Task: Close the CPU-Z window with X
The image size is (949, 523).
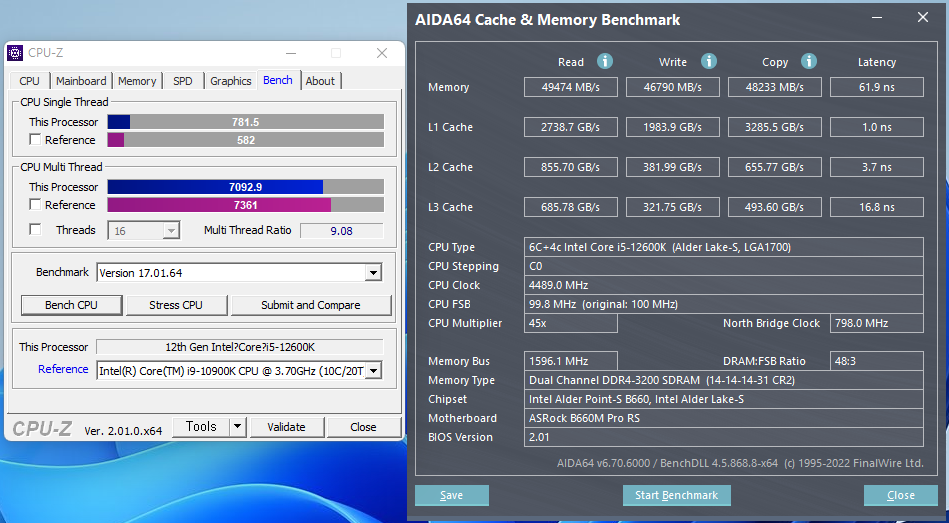Action: [382, 53]
